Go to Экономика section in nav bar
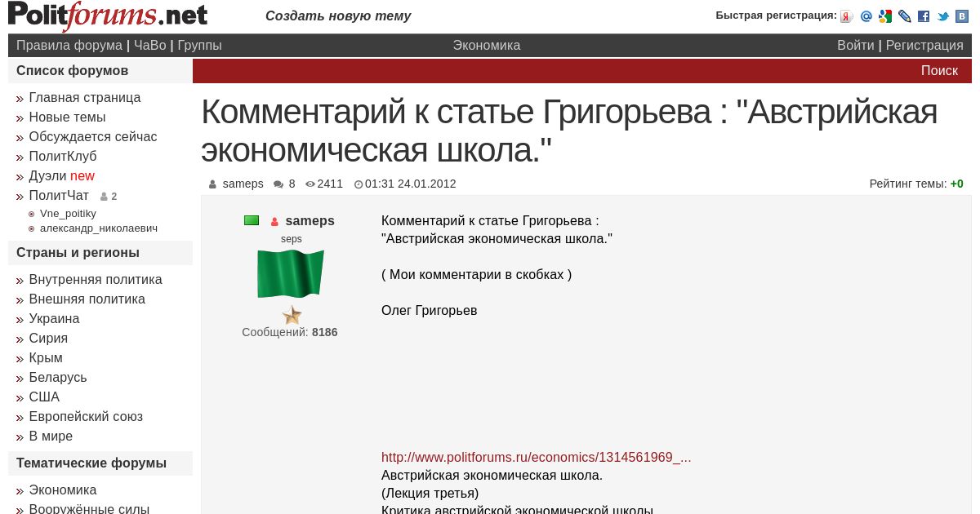Screen dimensions: 980x514 [x=487, y=46]
